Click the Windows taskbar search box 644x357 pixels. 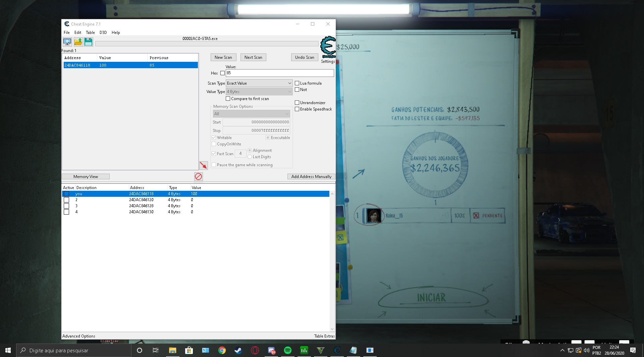coord(74,350)
